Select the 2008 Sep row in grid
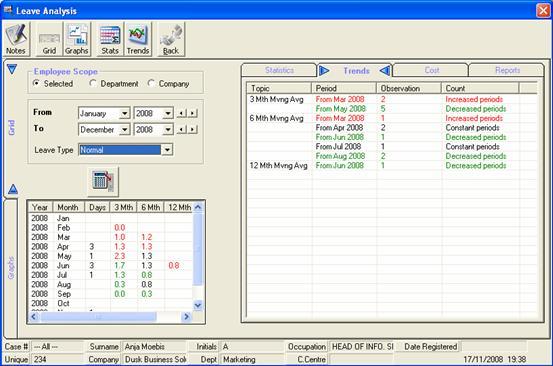Viewport: 553px width, 366px height. point(111,294)
